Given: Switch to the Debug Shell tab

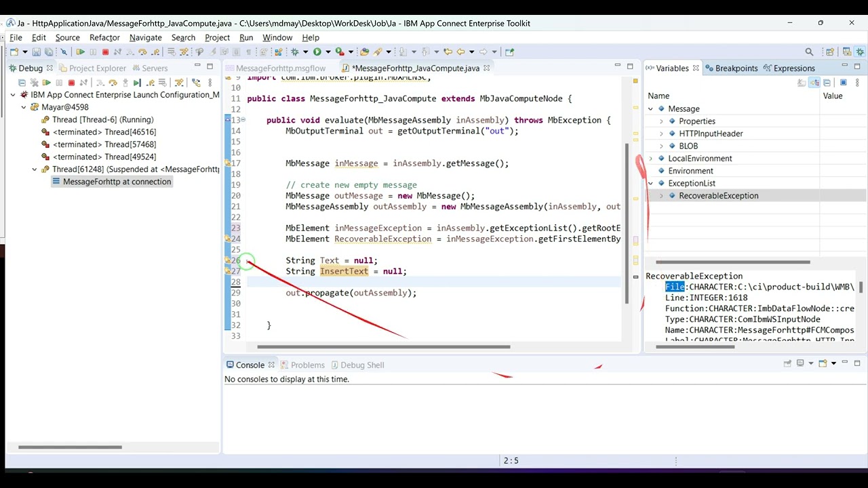Looking at the screenshot, I should (357, 365).
